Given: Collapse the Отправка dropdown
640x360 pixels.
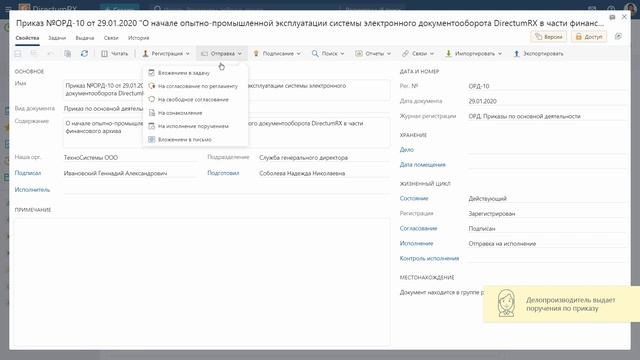Looking at the screenshot, I should [x=222, y=53].
